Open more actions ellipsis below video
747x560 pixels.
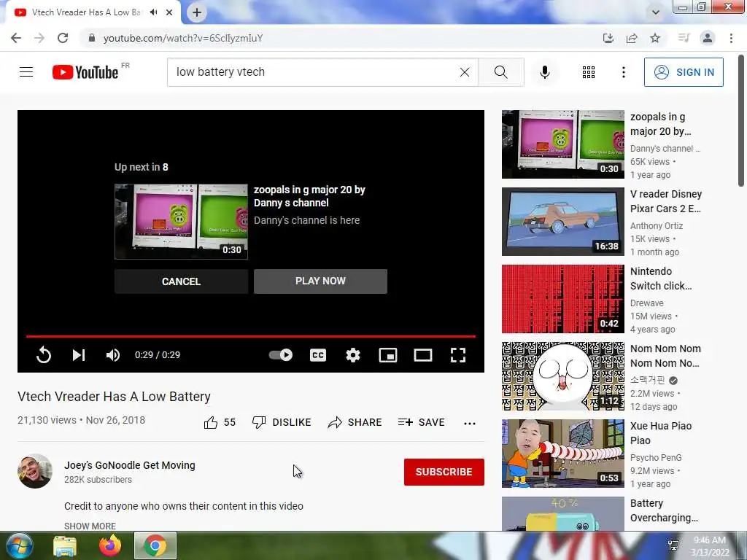click(x=469, y=423)
